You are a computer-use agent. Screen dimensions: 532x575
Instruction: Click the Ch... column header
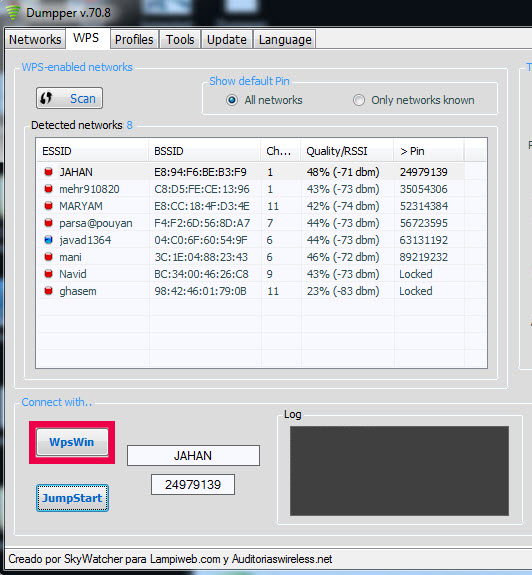pyautogui.click(x=281, y=151)
